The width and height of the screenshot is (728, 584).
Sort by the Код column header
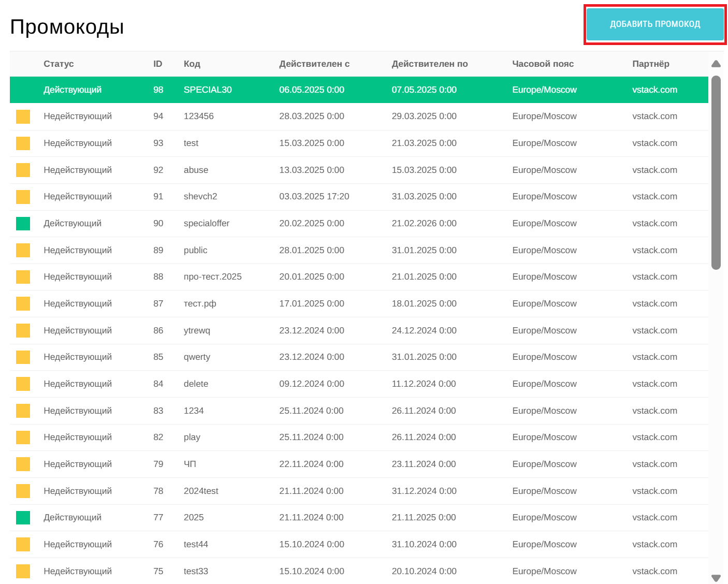[192, 64]
